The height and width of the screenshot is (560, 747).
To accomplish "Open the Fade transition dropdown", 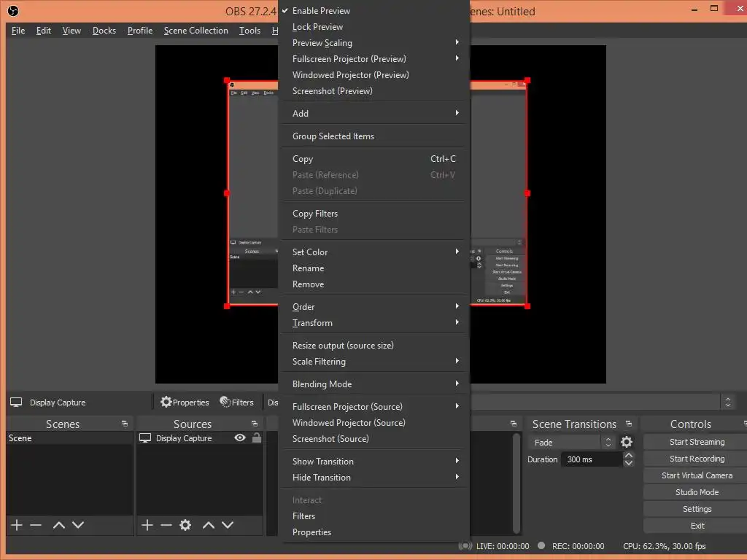I will 571,443.
